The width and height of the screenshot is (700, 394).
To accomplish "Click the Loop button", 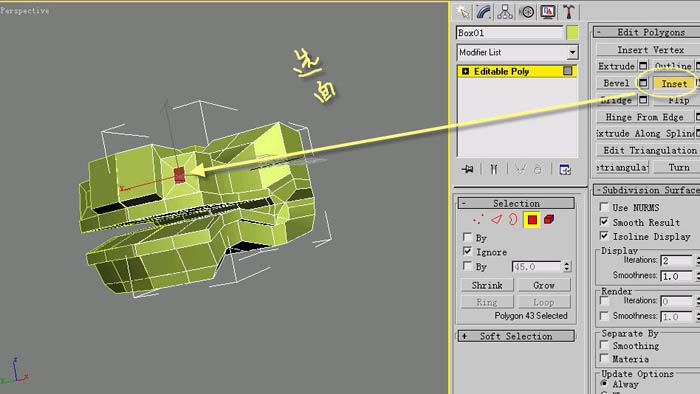I will 544,302.
